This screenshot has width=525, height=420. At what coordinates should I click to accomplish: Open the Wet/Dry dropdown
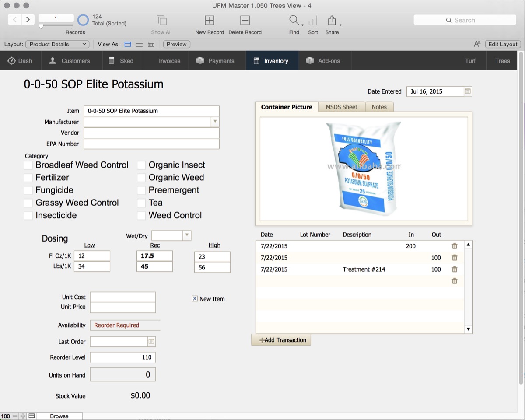pyautogui.click(x=187, y=235)
